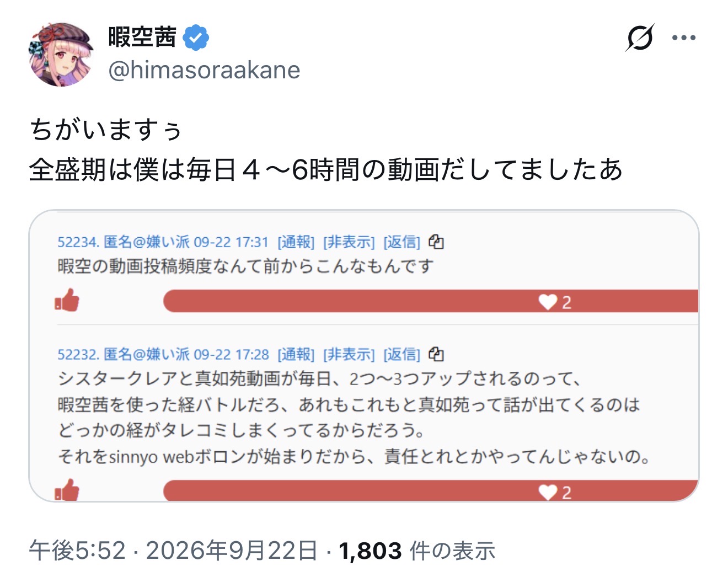Click [返信] on comment 52232

point(402,354)
